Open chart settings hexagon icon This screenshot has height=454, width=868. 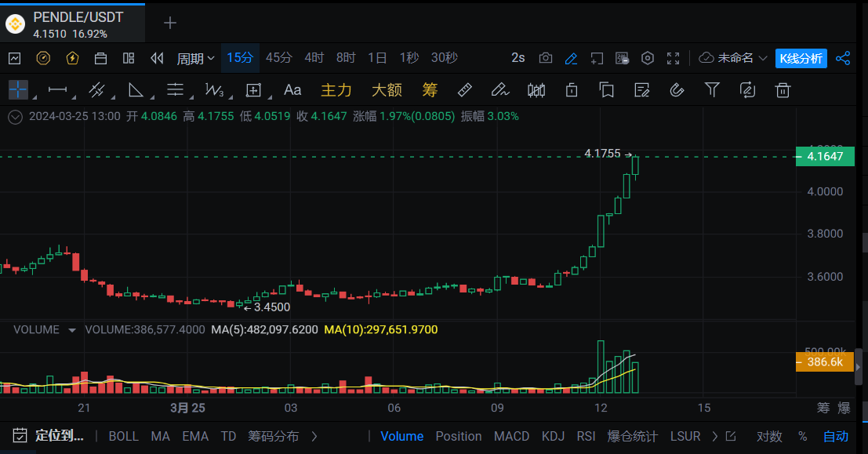coord(648,58)
